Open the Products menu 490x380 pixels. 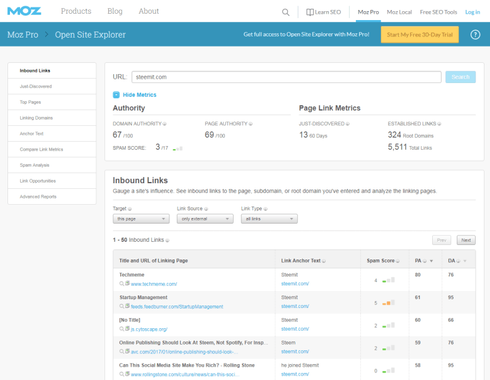pyautogui.click(x=76, y=11)
